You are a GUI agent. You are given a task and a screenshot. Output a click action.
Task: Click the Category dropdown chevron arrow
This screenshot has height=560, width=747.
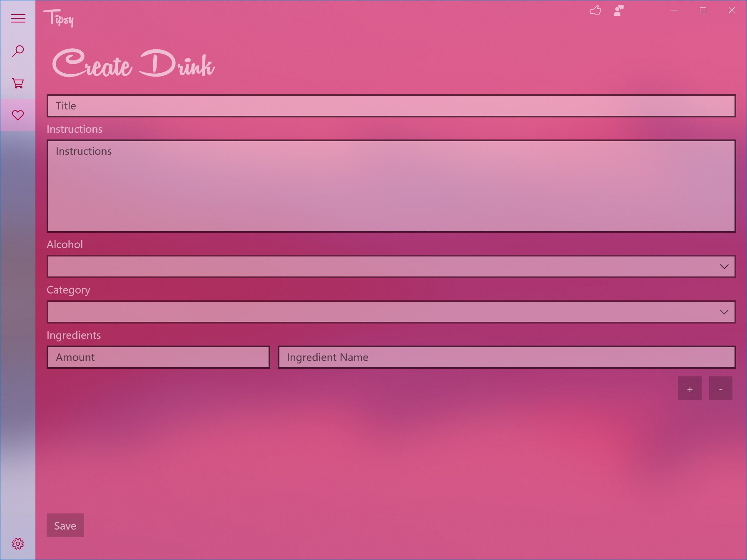(724, 312)
